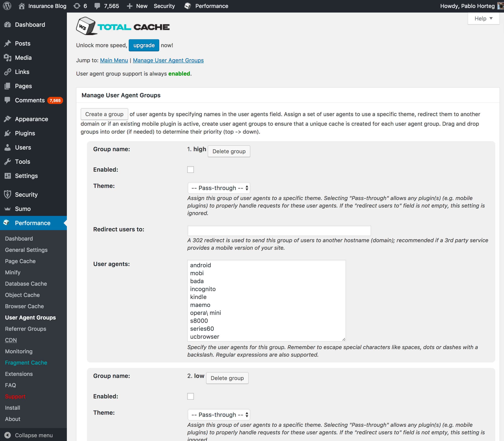Open General Settings submenu item
The height and width of the screenshot is (441, 504).
[x=26, y=250]
